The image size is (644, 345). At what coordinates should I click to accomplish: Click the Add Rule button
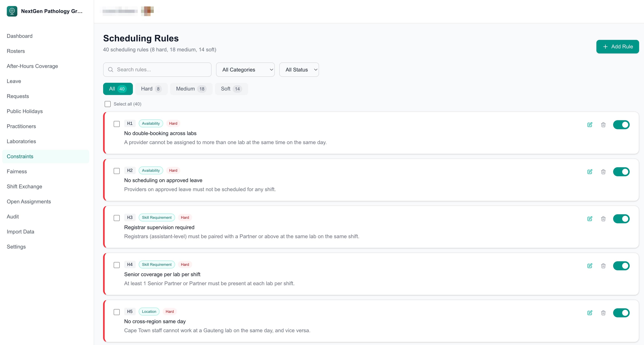pos(617,46)
